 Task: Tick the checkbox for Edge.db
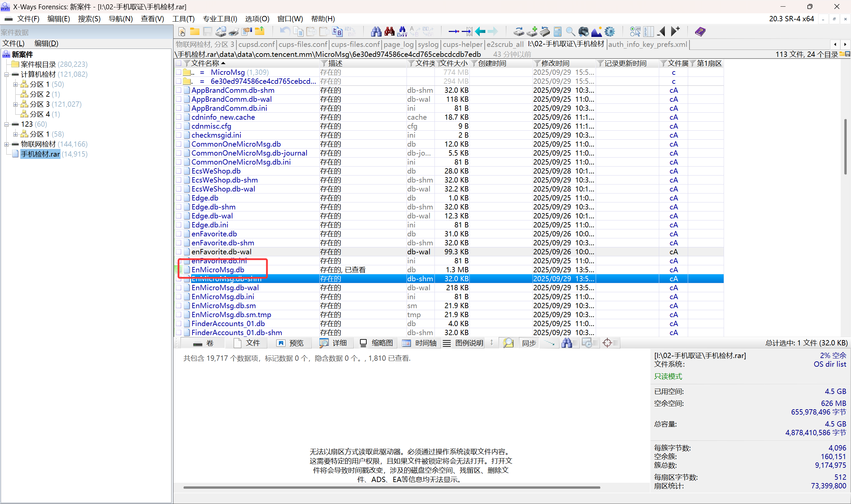point(179,198)
